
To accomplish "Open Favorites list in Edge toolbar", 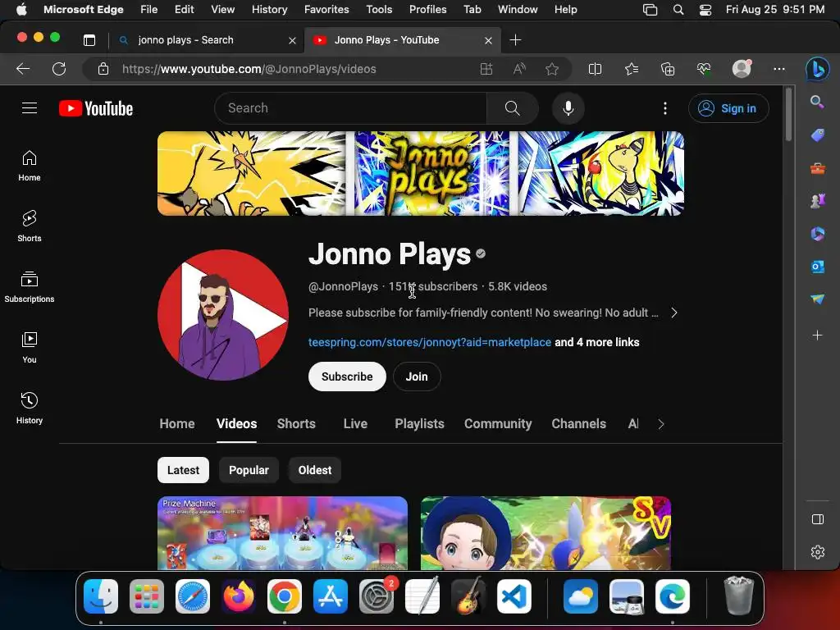I will pyautogui.click(x=632, y=69).
